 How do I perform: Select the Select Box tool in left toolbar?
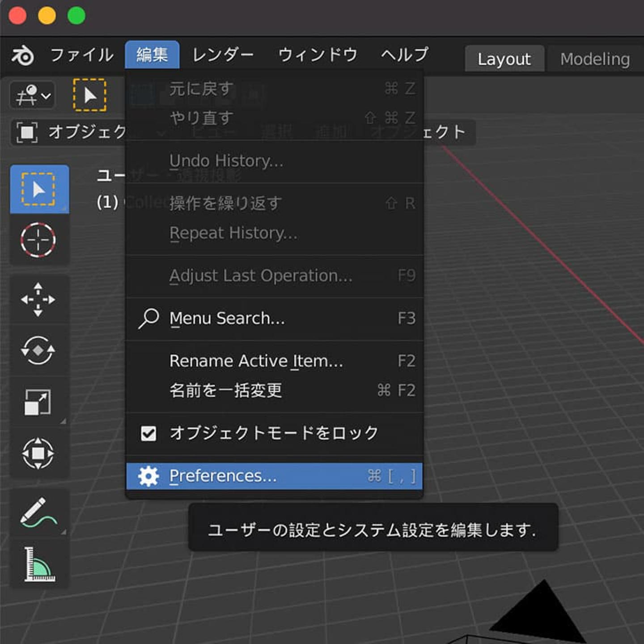coord(39,189)
